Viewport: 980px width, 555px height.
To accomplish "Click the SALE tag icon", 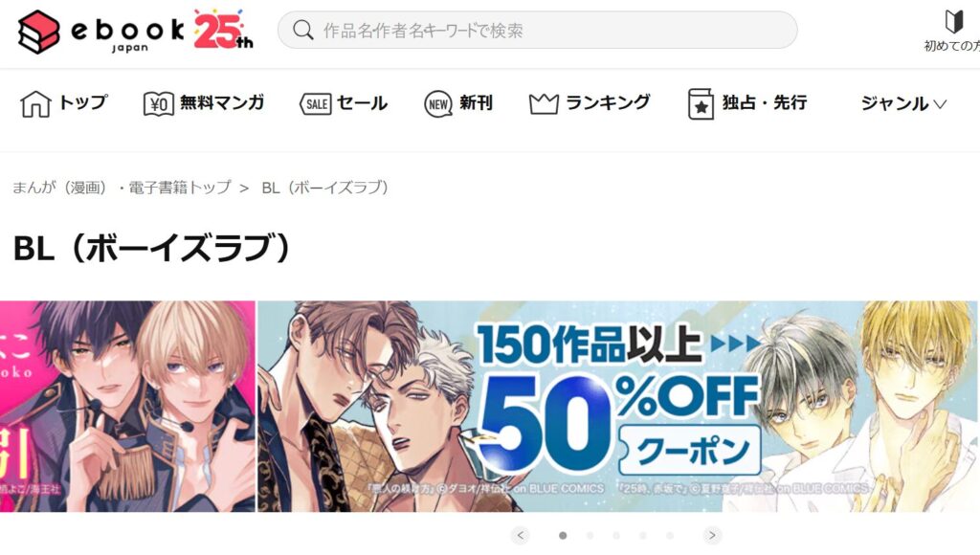I will [x=316, y=103].
